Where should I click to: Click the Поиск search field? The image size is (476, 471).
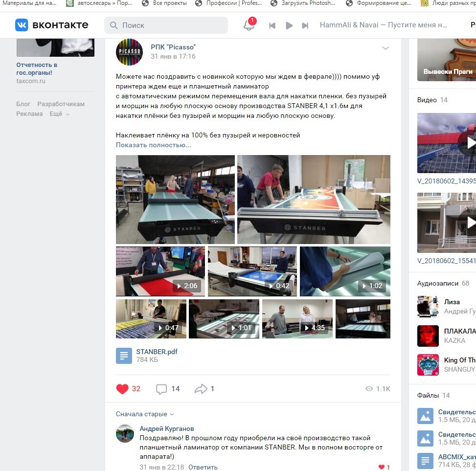[166, 25]
